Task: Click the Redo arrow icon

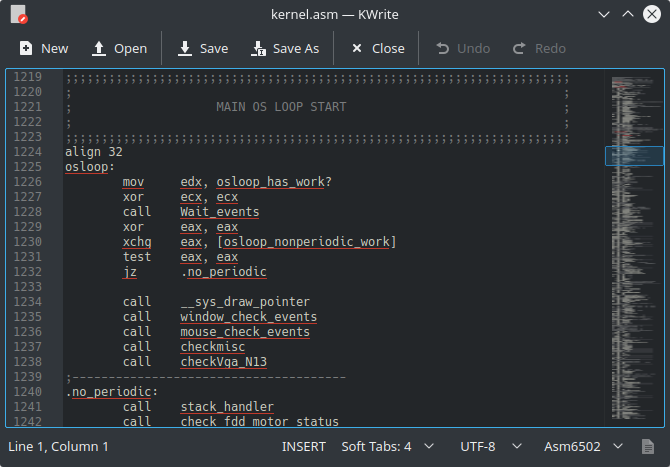Action: [x=520, y=48]
